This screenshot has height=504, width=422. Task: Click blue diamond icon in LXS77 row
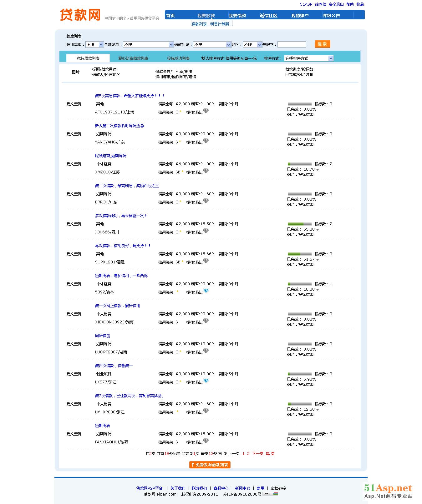coord(206,381)
